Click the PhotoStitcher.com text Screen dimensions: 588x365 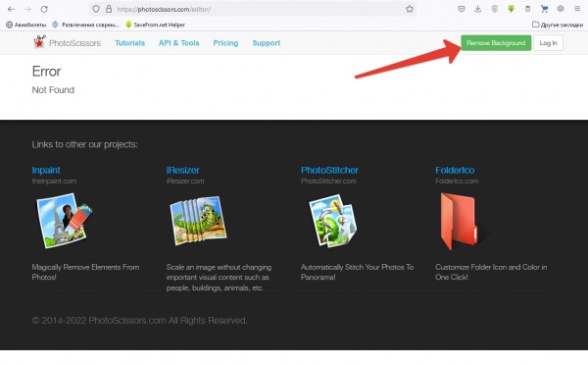click(328, 181)
